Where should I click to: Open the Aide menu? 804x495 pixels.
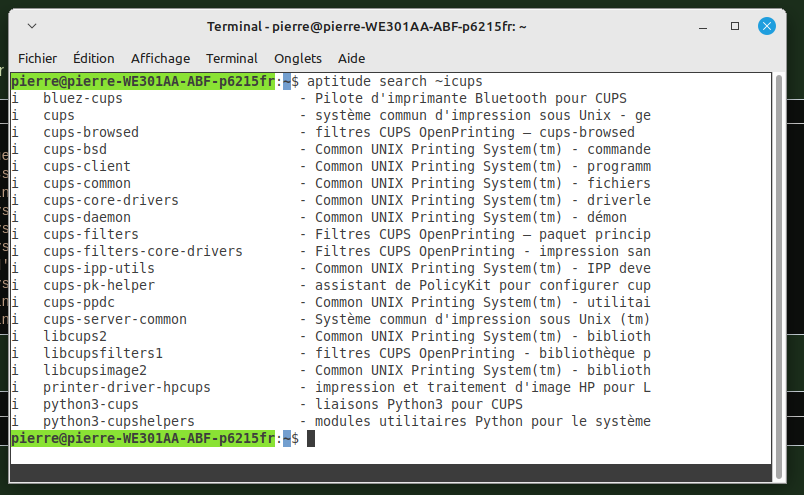[351, 58]
